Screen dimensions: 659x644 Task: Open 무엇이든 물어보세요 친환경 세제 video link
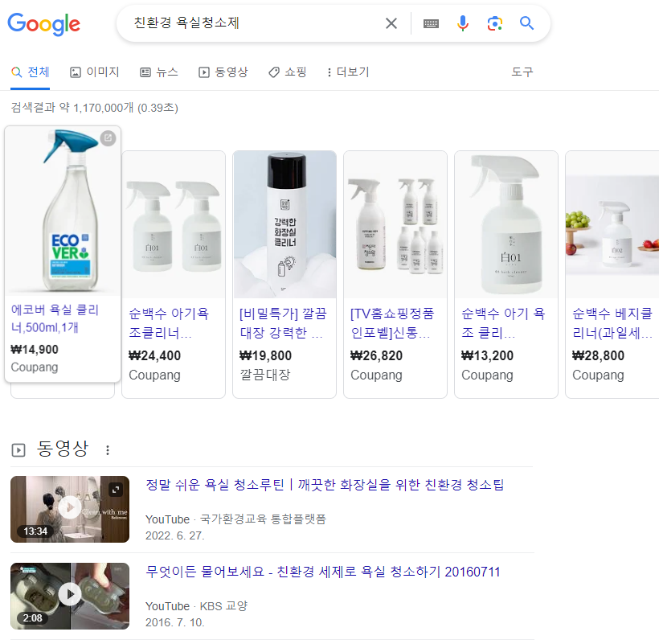coord(323,572)
